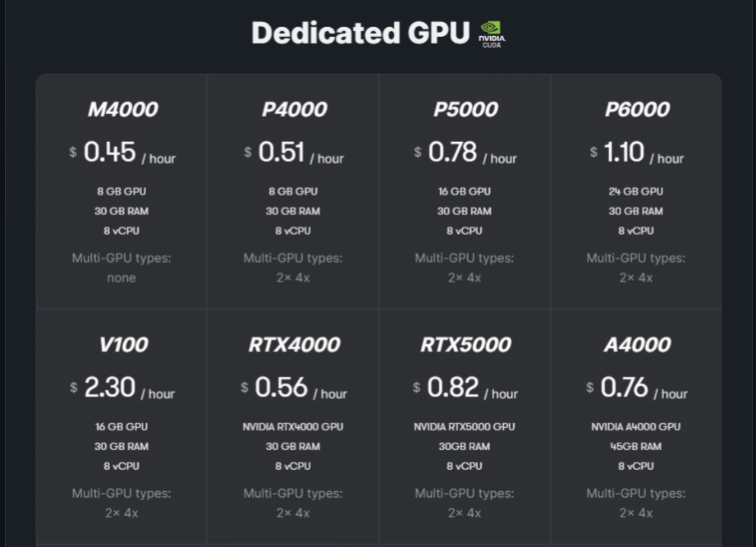Click the 24 GB GPU spec text
Image resolution: width=756 pixels, height=547 pixels.
(636, 191)
